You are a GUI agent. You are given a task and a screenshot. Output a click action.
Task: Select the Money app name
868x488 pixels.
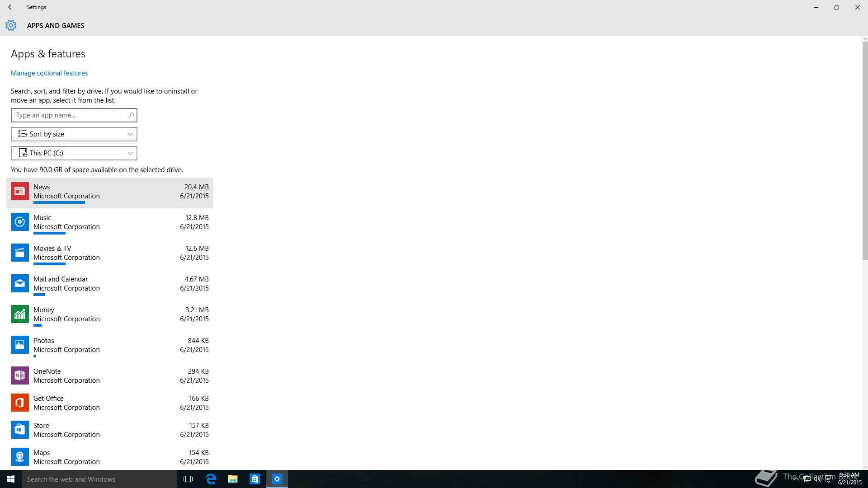(44, 310)
